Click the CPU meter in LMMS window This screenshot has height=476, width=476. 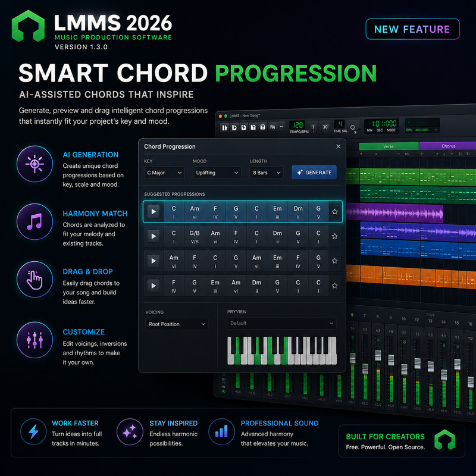click(x=422, y=126)
